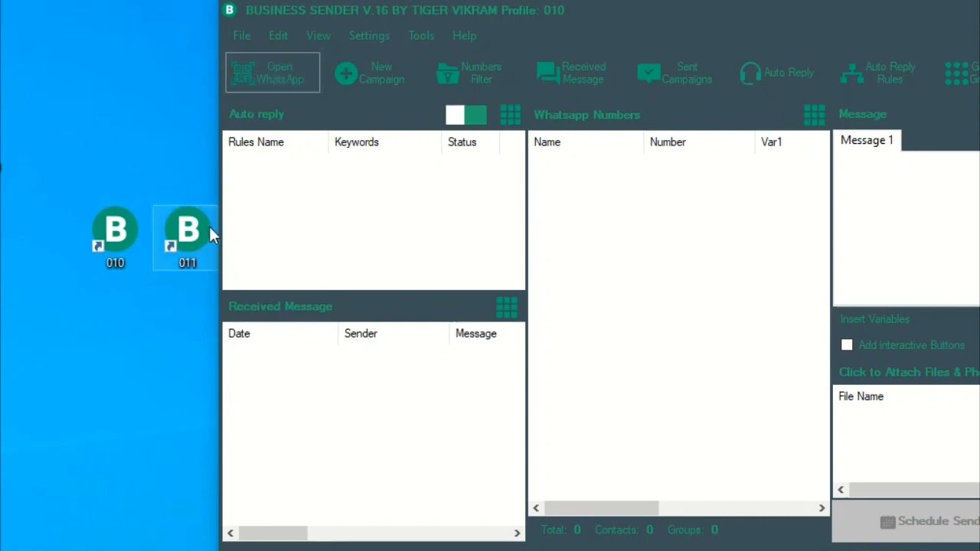Toggle the Auto reply switch
Image resolution: width=980 pixels, height=551 pixels.
pos(466,115)
